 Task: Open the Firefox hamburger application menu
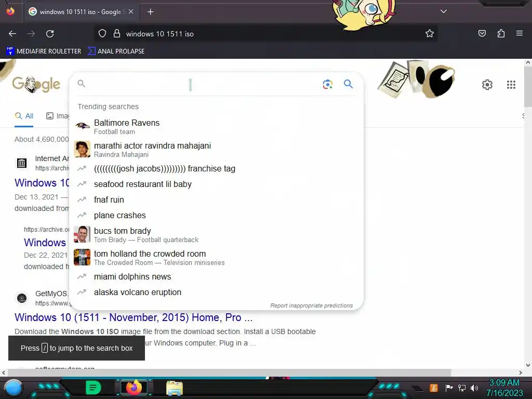520,33
